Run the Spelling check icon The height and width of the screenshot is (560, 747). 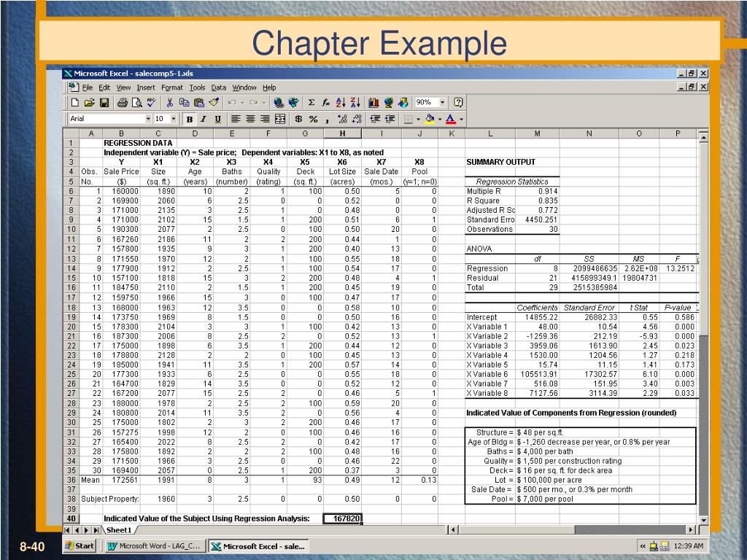point(152,102)
